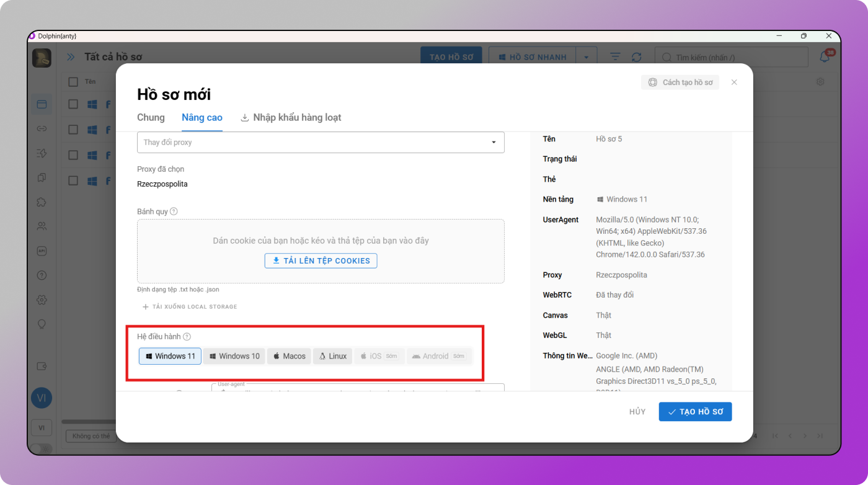
Task: Expand the Hồ sơ nhanh dropdown arrow
Action: click(x=586, y=57)
